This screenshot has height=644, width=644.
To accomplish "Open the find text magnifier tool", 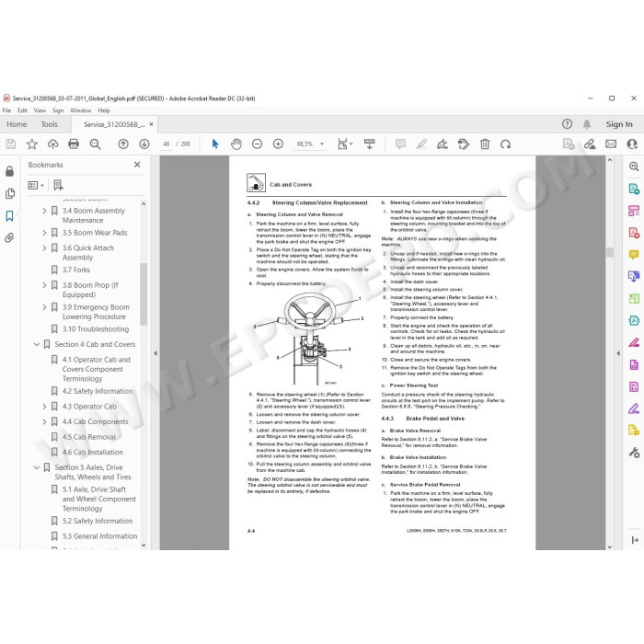I will (95, 144).
